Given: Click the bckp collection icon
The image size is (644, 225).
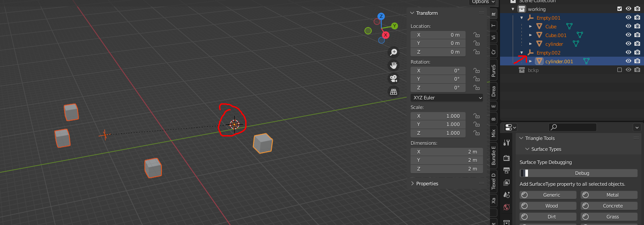Looking at the screenshot, I should [522, 70].
